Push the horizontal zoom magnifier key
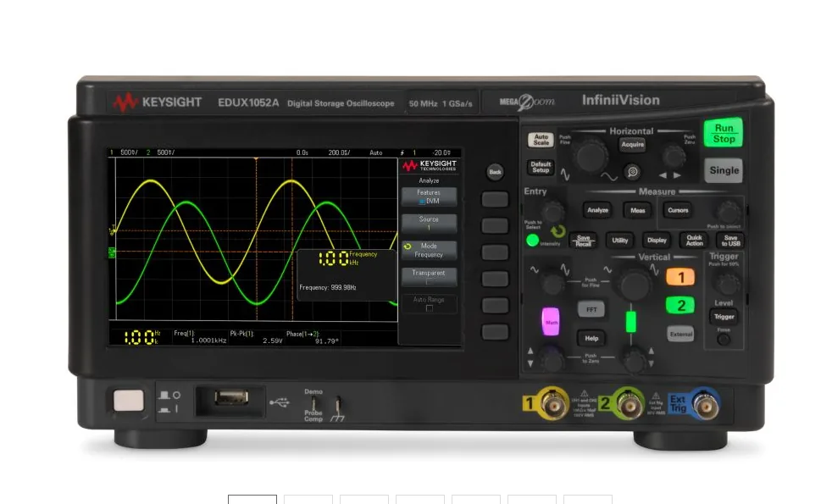This screenshot has width=832, height=504. [632, 172]
